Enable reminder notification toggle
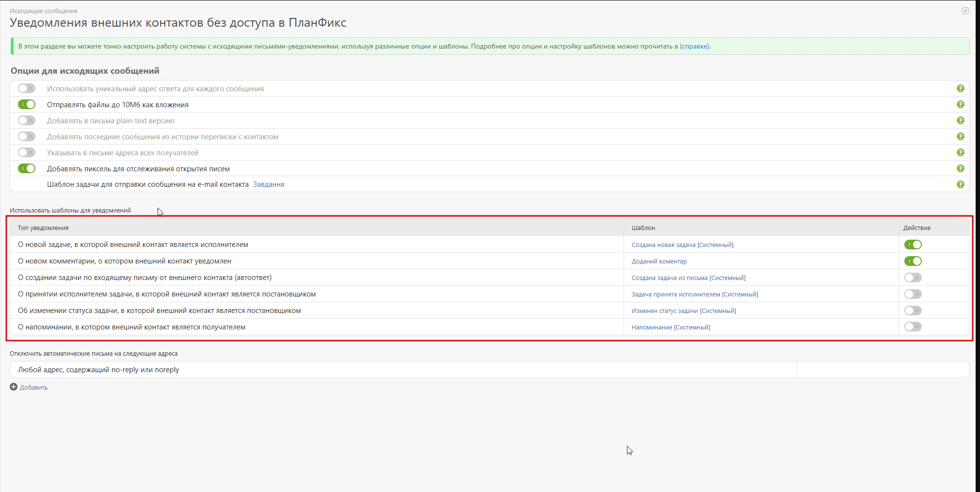 click(x=913, y=327)
